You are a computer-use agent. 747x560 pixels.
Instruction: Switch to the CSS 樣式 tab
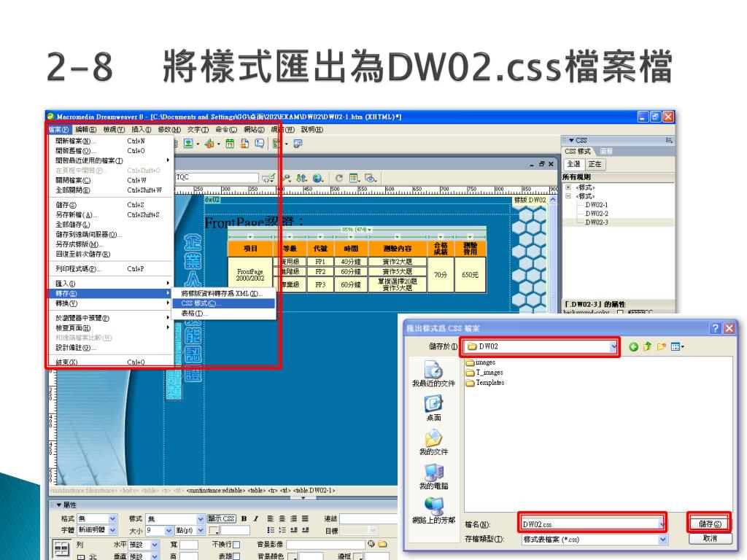(578, 152)
